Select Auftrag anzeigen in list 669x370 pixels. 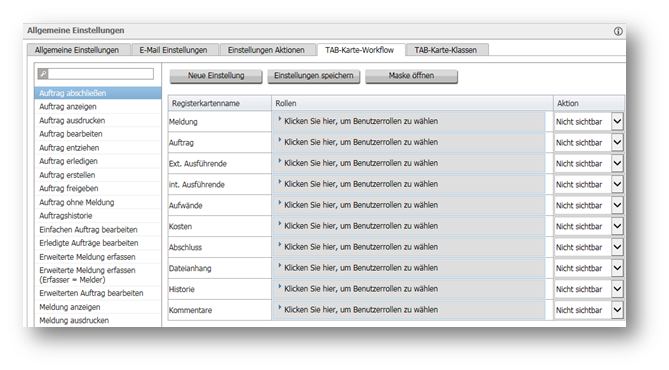coord(98,107)
